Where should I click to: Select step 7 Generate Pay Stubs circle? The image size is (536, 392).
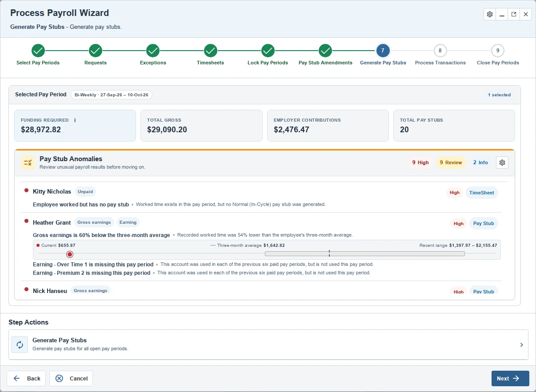click(383, 51)
